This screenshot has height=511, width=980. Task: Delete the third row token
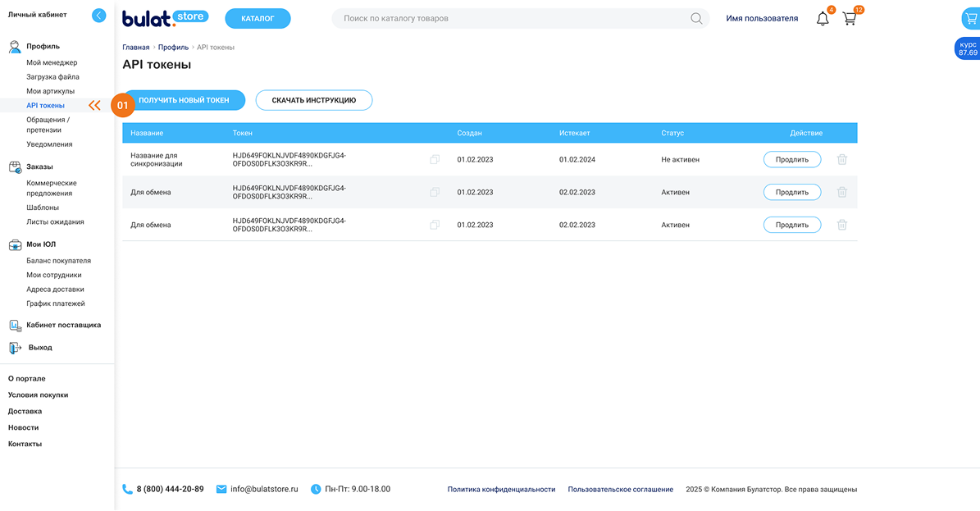point(841,225)
